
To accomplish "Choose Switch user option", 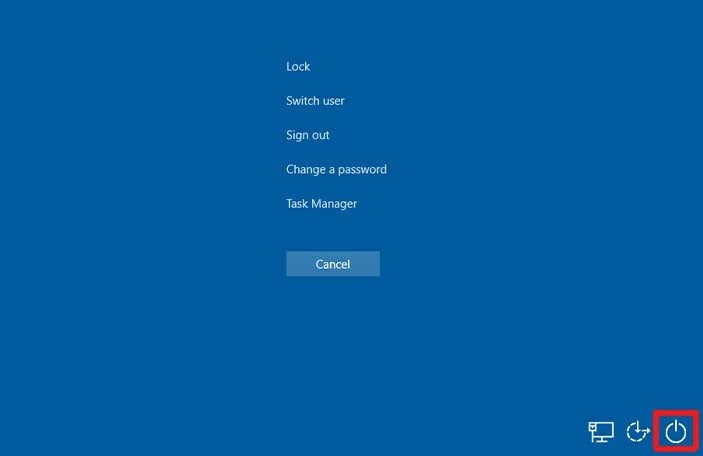I will coord(315,101).
